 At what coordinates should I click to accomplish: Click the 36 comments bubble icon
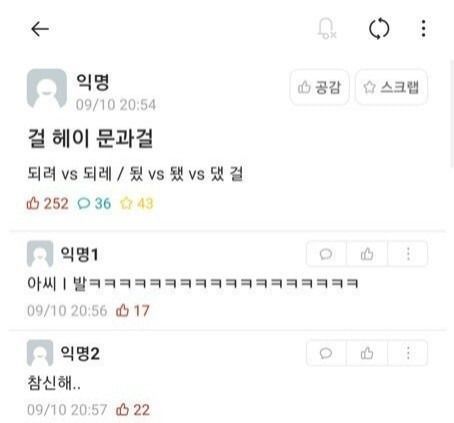(84, 203)
